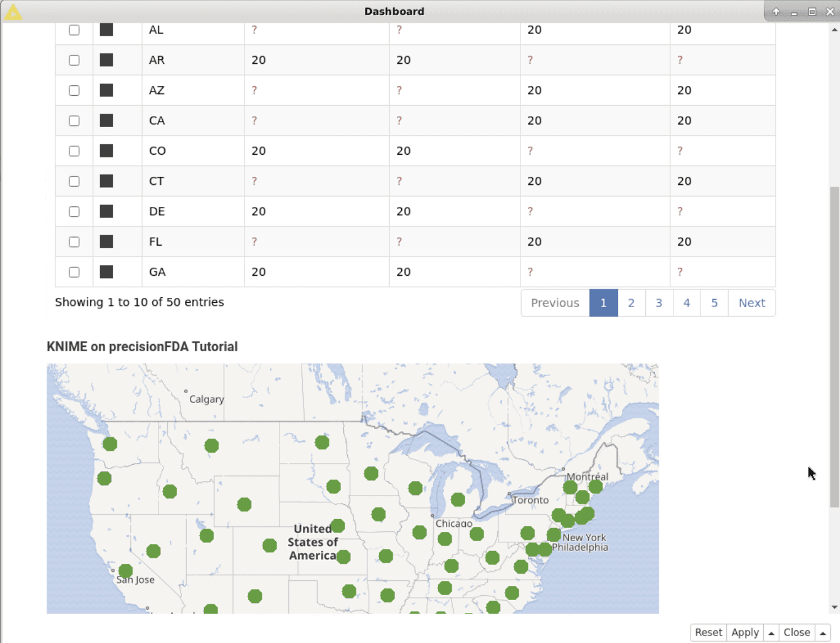Click the color swatch in the AL row
The width and height of the screenshot is (840, 643).
coord(106,29)
